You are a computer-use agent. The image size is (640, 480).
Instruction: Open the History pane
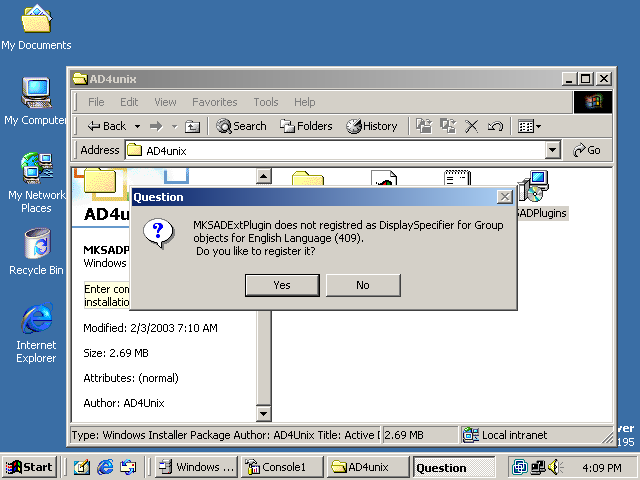tap(371, 126)
